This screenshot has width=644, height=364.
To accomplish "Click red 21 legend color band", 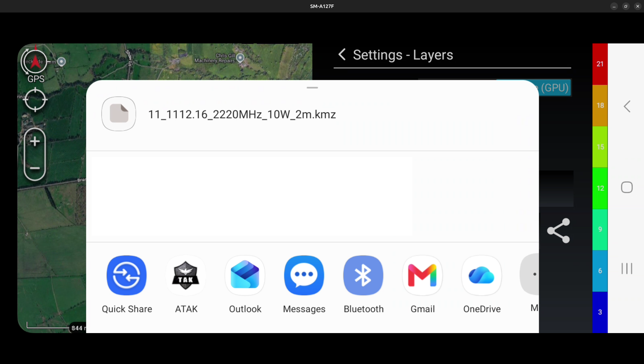I will [600, 64].
